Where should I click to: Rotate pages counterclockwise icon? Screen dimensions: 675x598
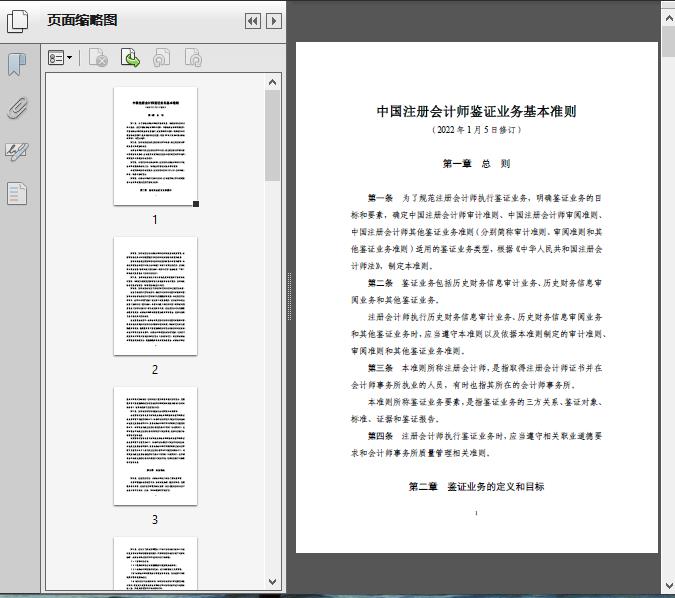[161, 58]
